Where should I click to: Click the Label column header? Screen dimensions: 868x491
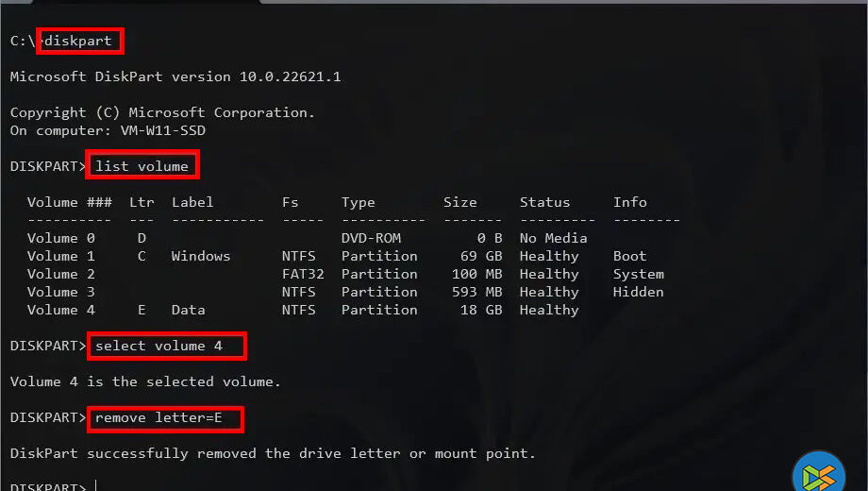(192, 202)
